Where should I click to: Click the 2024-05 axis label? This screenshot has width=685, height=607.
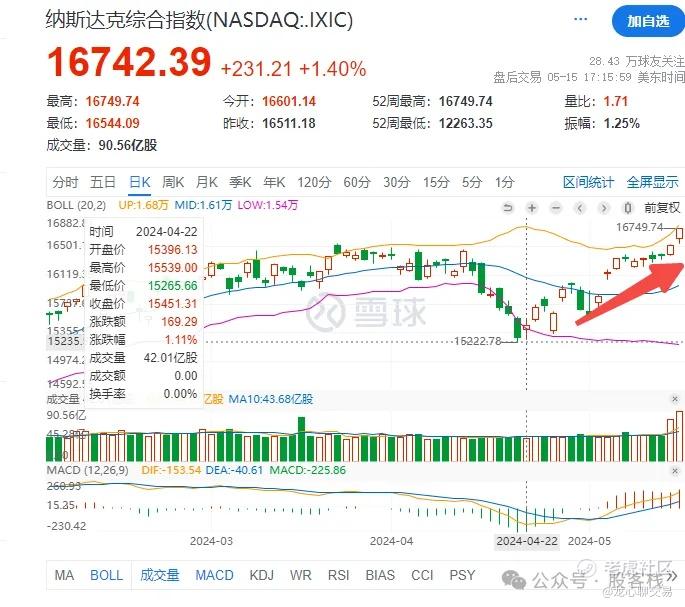589,541
